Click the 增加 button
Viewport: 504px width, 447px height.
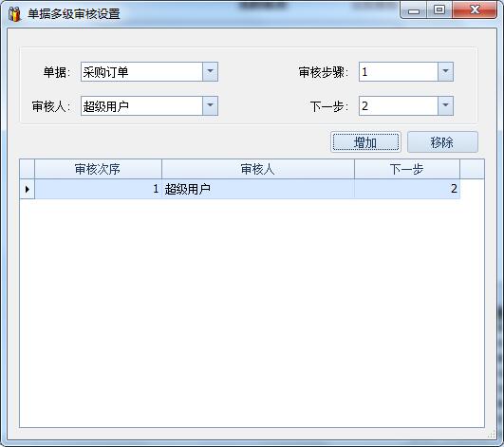[x=365, y=142]
